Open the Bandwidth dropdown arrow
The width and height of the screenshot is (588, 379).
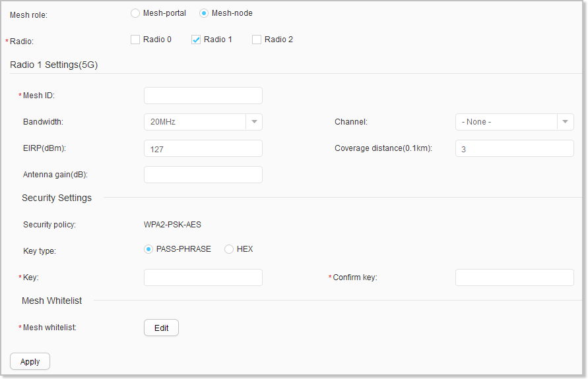(254, 122)
